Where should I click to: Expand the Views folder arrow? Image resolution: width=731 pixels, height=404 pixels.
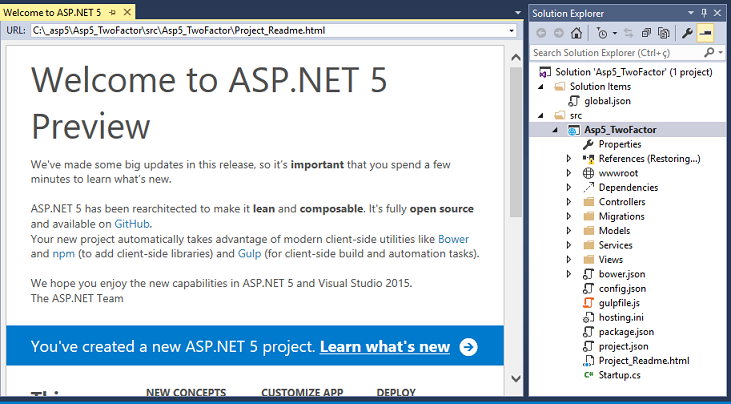coord(569,260)
